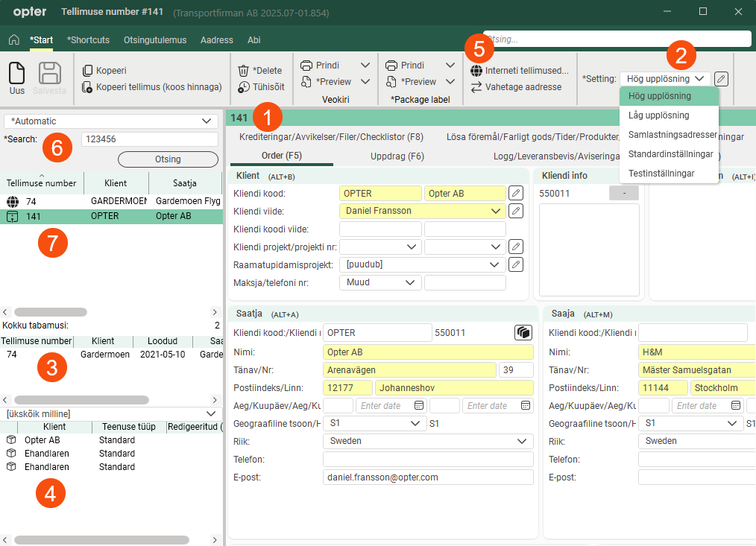Click the horizontal scrollbar under order list

(51, 312)
